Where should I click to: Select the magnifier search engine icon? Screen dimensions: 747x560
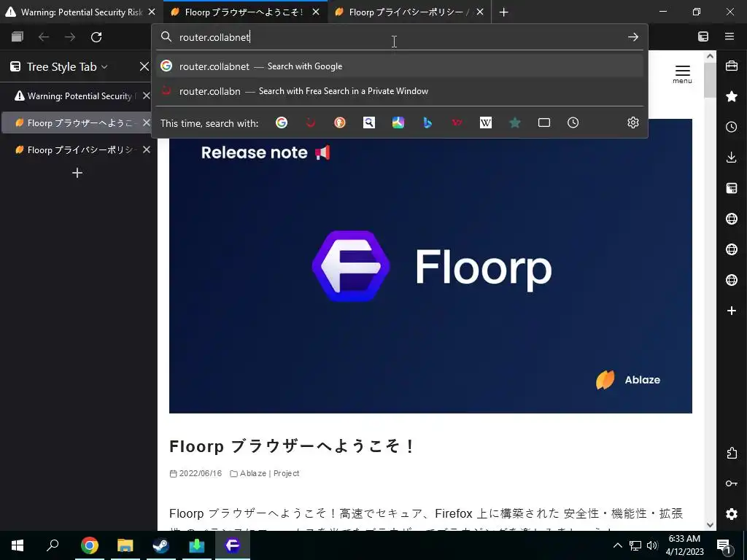tap(368, 122)
